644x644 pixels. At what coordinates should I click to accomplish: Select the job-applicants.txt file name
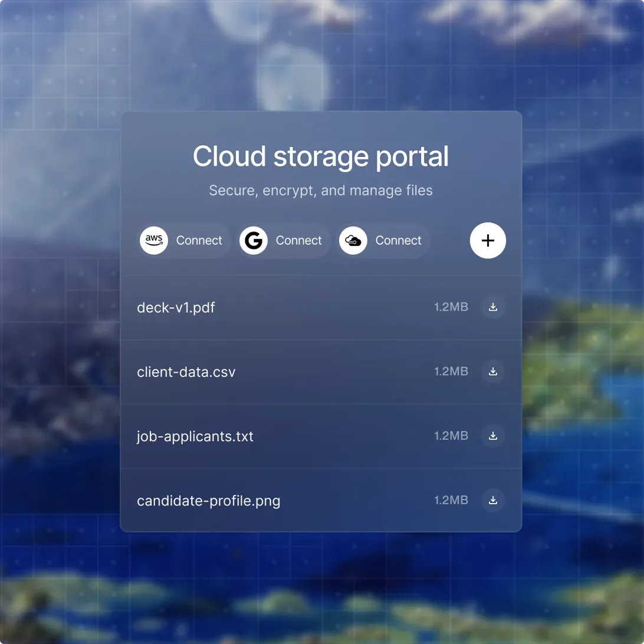195,436
